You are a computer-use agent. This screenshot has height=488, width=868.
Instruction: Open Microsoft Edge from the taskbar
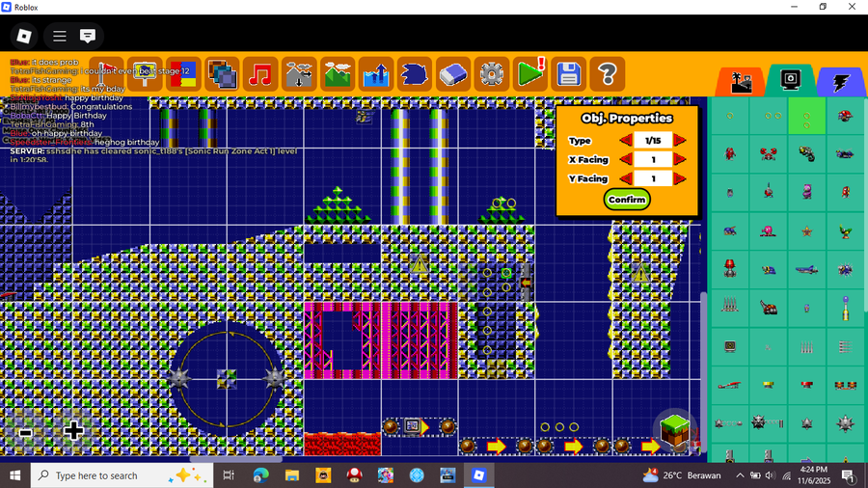click(x=260, y=475)
